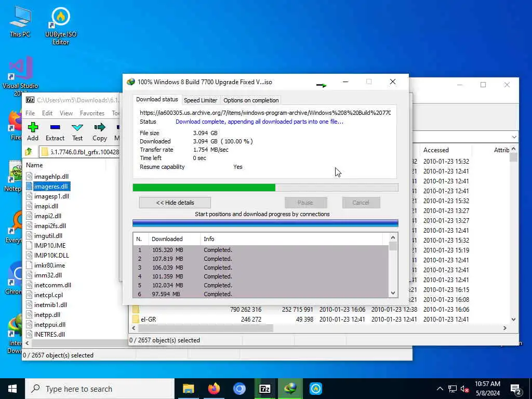Open Chromium from the taskbar
532x399 pixels.
(x=239, y=389)
